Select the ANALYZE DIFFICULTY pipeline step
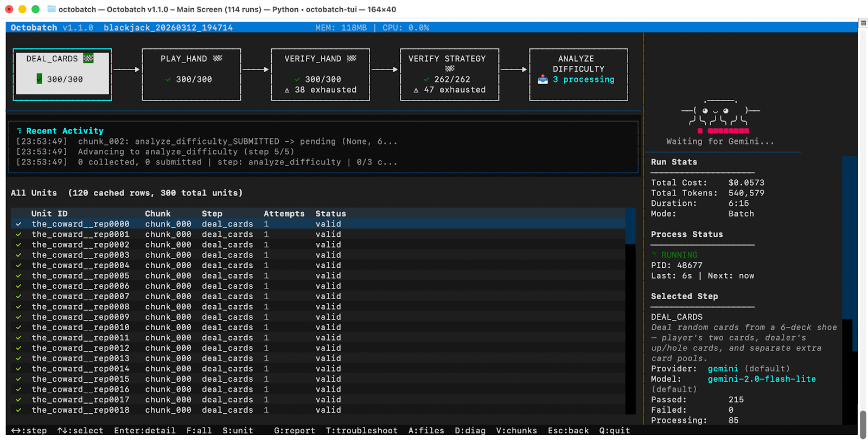This screenshot has height=441, width=868. [x=578, y=74]
